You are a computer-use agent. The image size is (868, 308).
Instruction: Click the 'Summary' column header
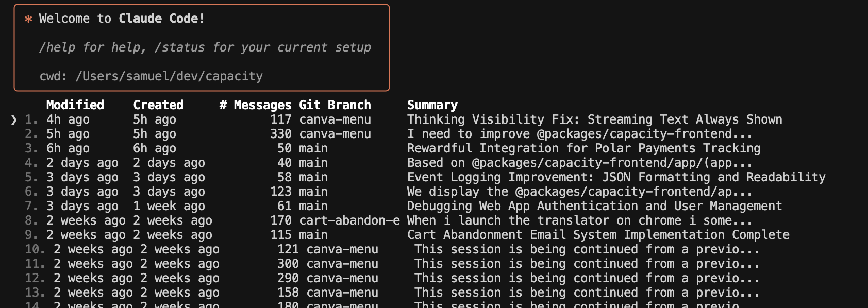point(432,105)
